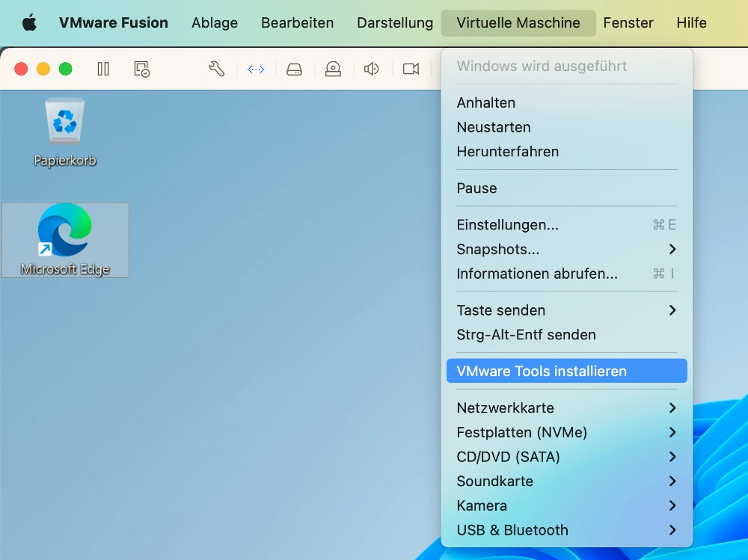748x560 pixels.
Task: Click the green full-screen window button
Action: pyautogui.click(x=65, y=70)
